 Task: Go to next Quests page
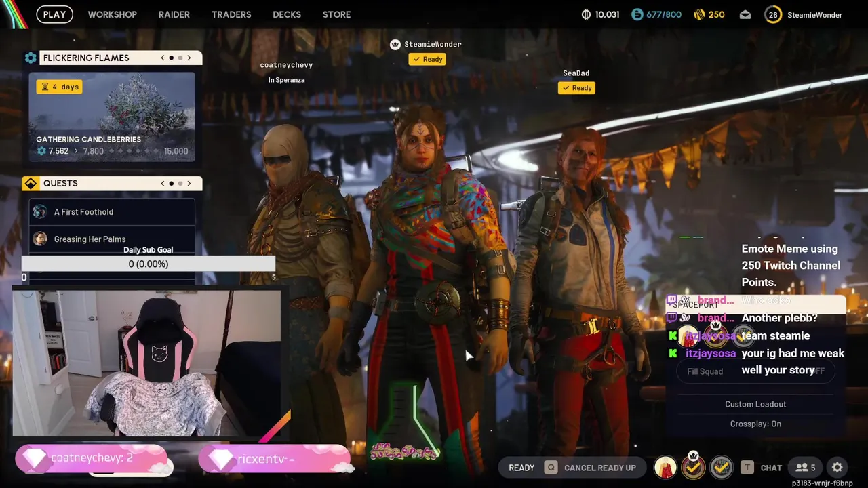click(x=189, y=183)
